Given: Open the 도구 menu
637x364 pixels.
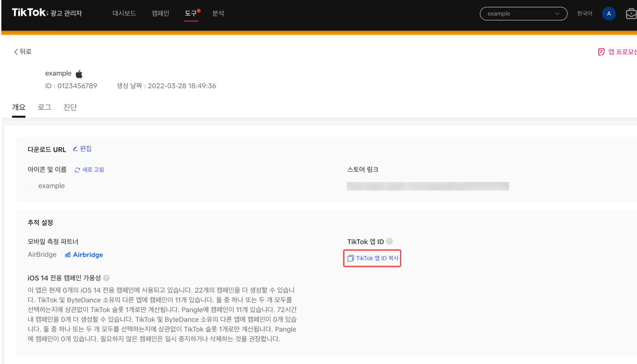Looking at the screenshot, I should (191, 13).
